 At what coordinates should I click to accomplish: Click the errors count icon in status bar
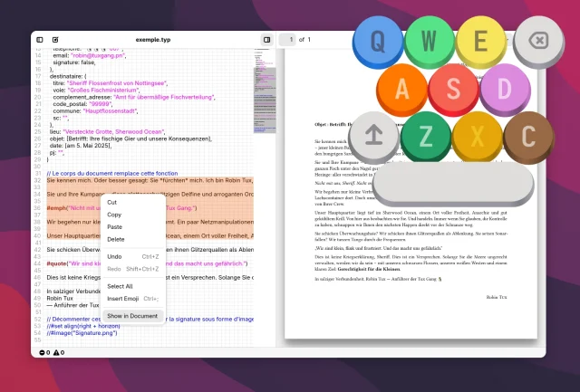43,351
